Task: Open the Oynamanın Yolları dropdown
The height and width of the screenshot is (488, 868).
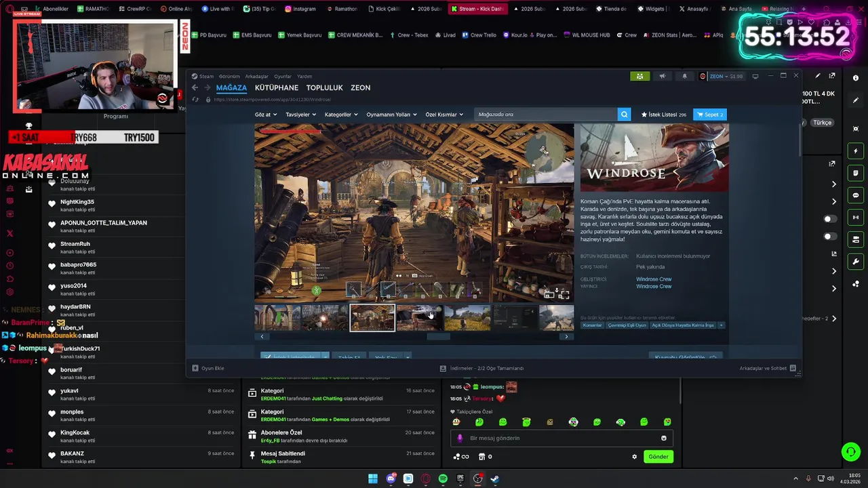Action: click(x=391, y=115)
